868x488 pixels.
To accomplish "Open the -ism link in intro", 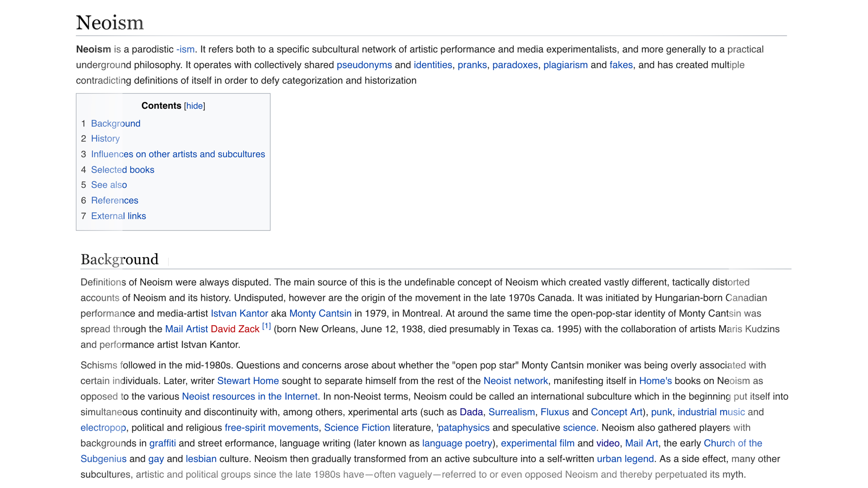I will (185, 49).
